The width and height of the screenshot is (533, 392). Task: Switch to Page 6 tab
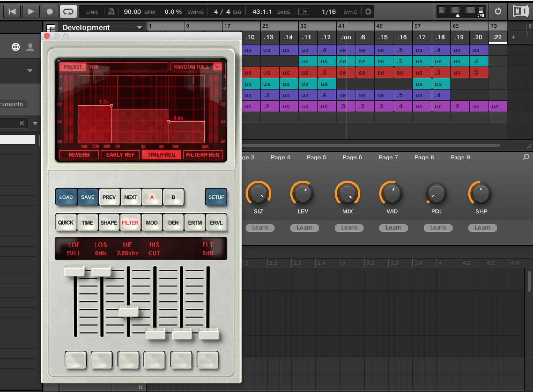point(352,157)
